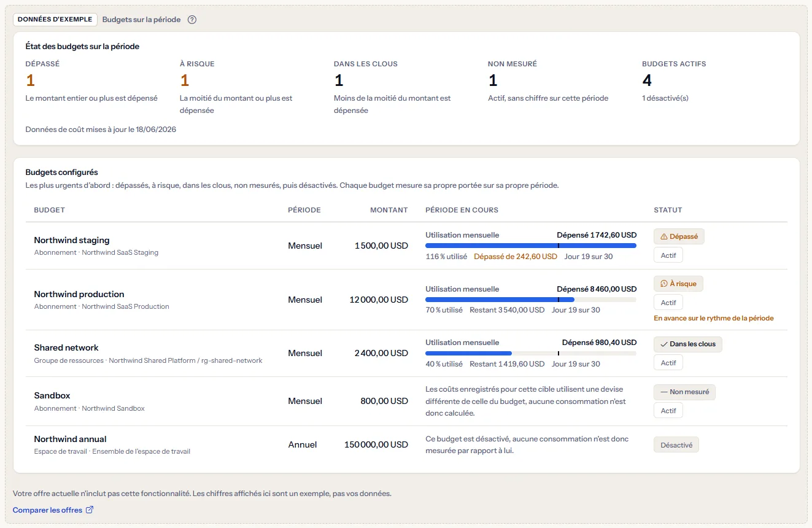Click the À RISQUE summary label
The width and height of the screenshot is (812, 528).
point(197,64)
